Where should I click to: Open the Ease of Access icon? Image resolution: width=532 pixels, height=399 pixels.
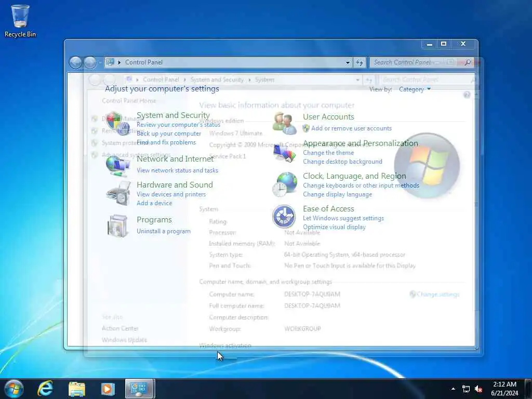284,217
